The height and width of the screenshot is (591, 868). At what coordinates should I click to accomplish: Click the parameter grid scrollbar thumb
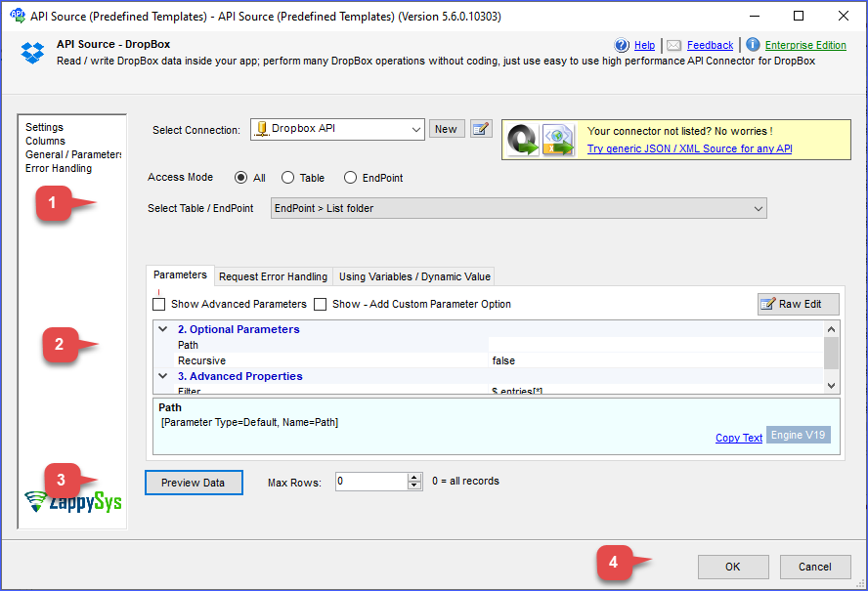[x=831, y=353]
